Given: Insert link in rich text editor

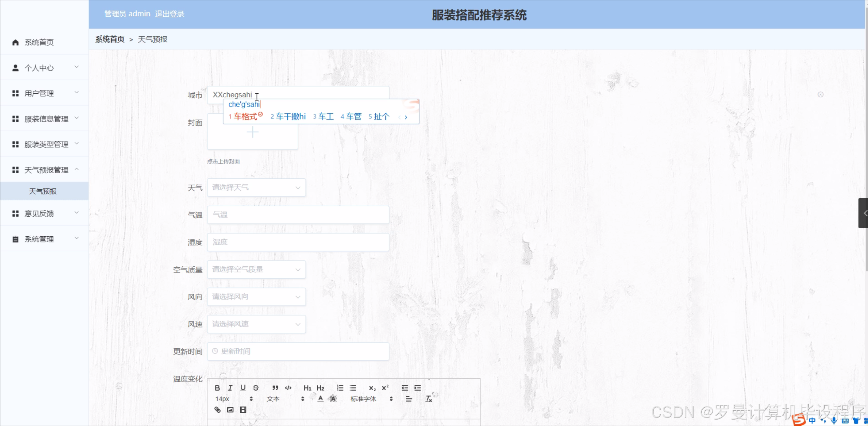Looking at the screenshot, I should coord(217,410).
